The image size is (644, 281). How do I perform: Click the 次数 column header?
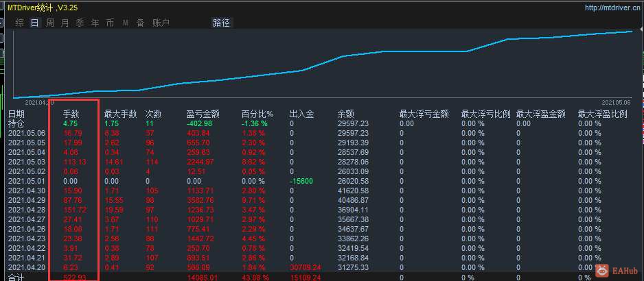[153, 114]
